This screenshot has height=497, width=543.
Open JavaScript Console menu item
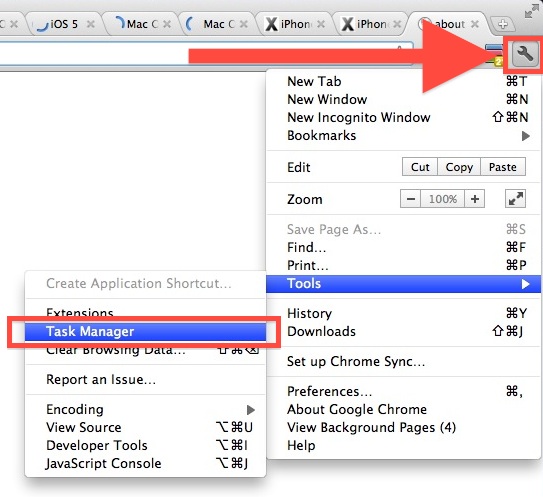click(x=145, y=463)
